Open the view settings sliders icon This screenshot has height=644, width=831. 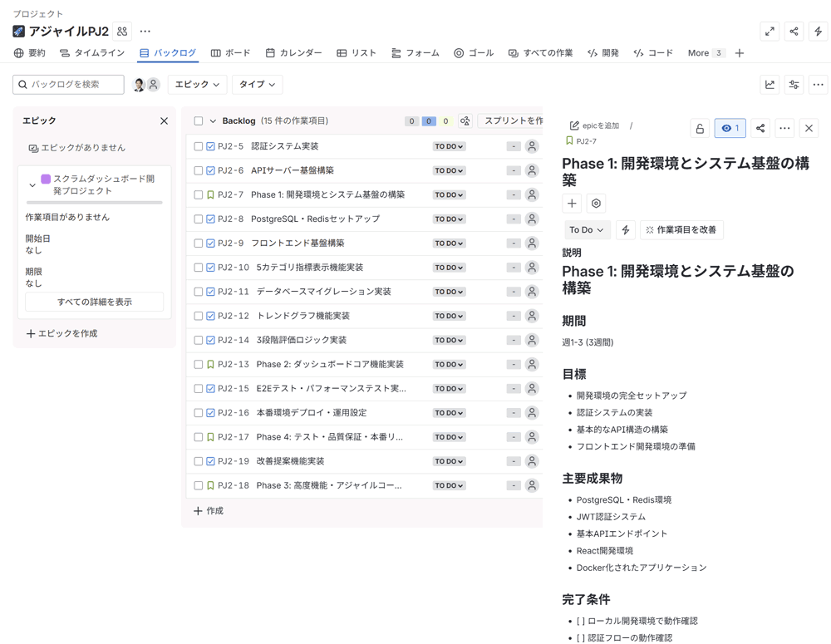(794, 85)
